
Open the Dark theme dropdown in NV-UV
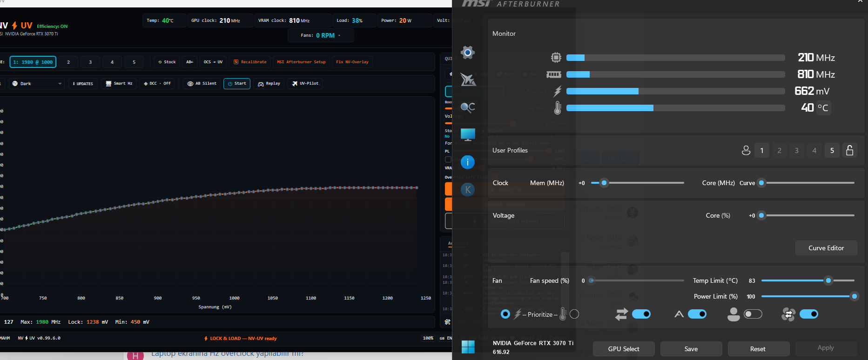coord(36,84)
